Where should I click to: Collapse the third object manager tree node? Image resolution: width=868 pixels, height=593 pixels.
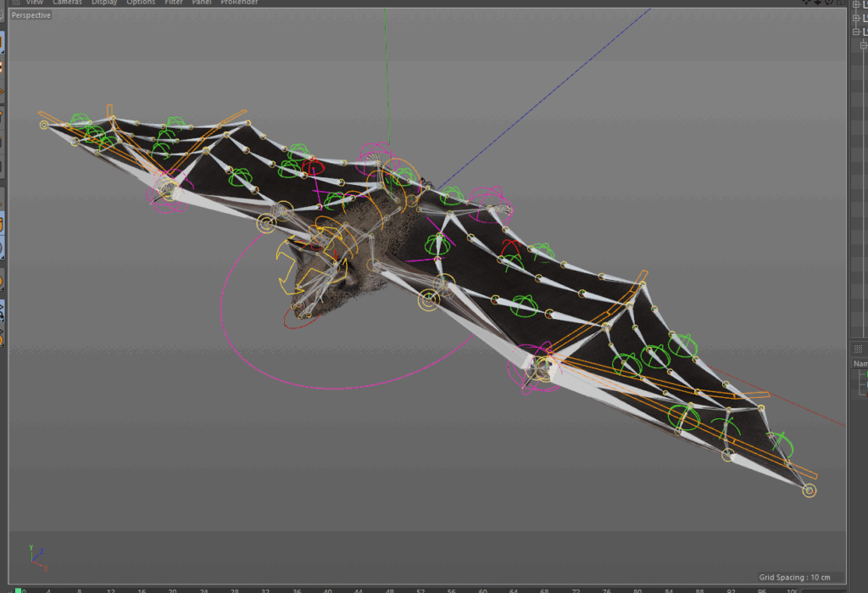pos(857,32)
